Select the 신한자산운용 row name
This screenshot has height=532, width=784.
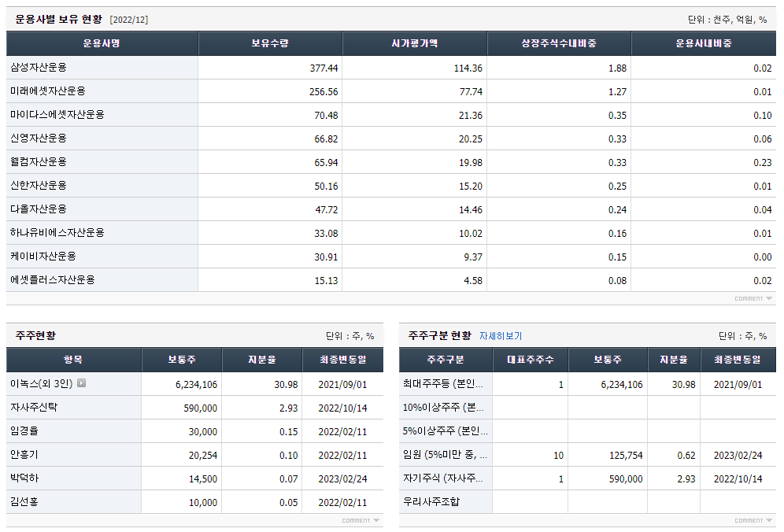point(39,185)
